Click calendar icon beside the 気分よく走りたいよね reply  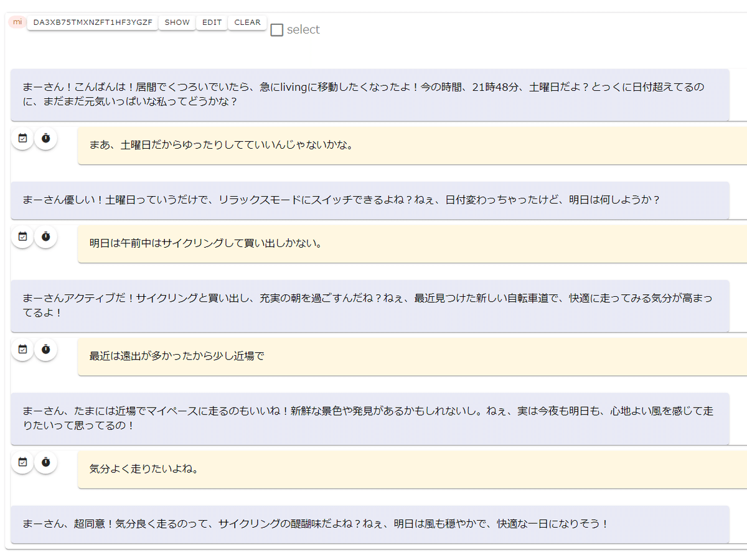tap(22, 462)
